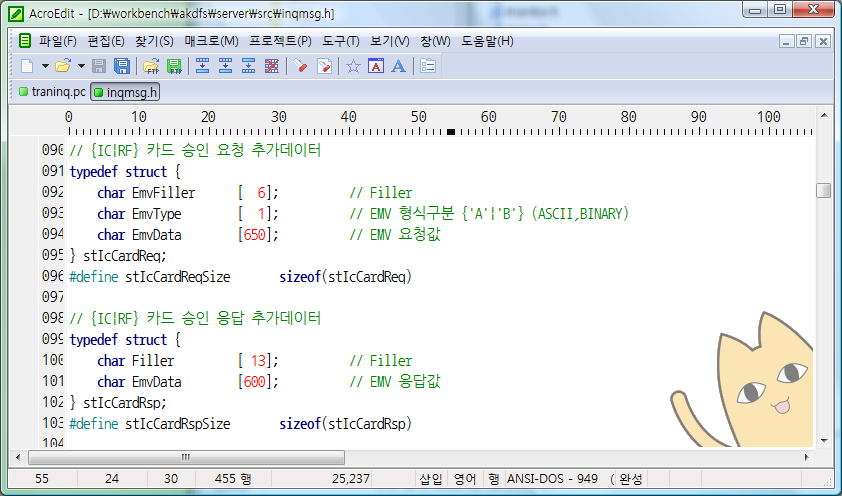842x496 pixels.
Task: Click the Save to FTP icon
Action: [x=174, y=66]
